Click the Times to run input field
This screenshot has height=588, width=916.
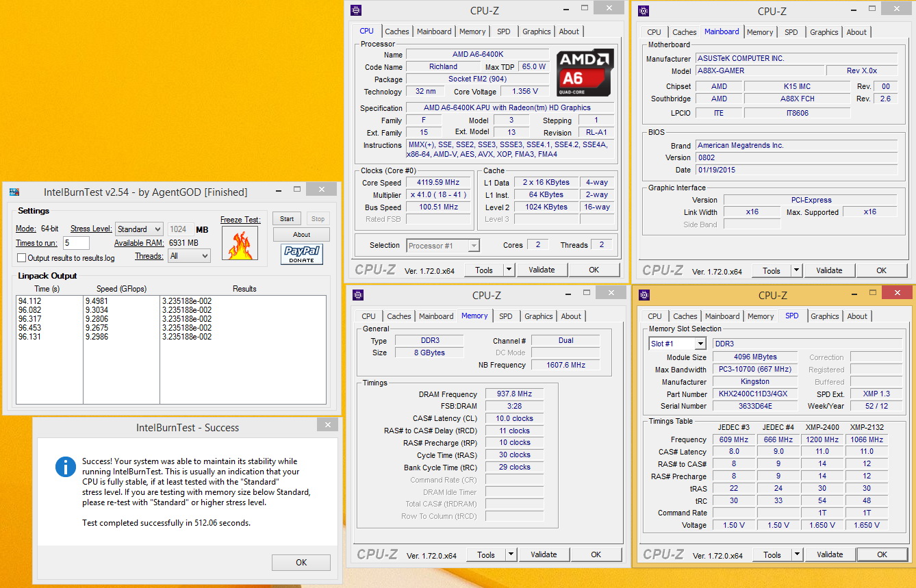76,243
